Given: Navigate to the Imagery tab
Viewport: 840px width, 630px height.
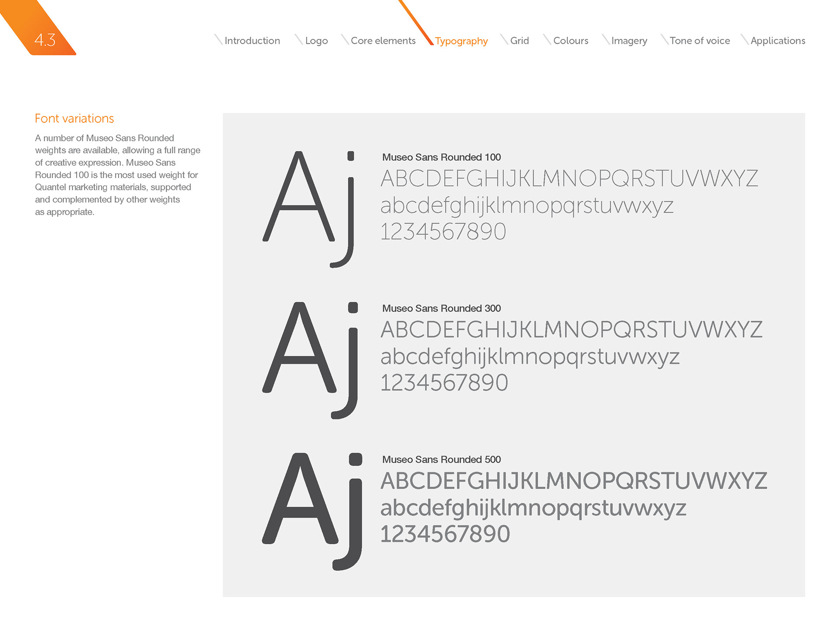Looking at the screenshot, I should click(629, 41).
